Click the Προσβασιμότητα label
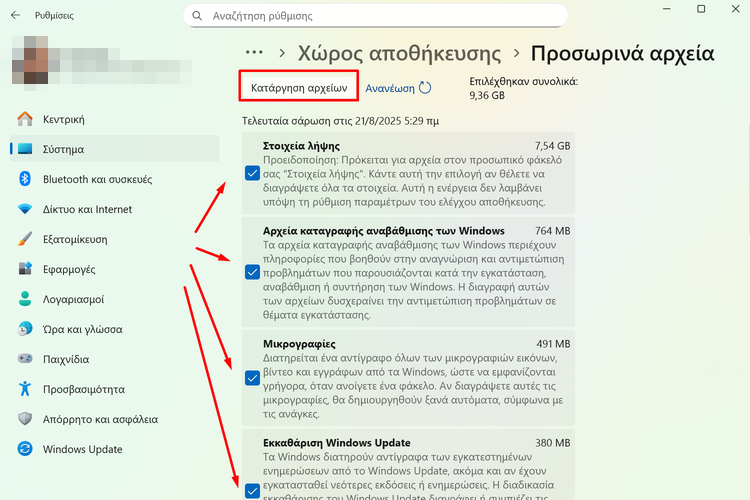This screenshot has width=750, height=500. pyautogui.click(x=84, y=389)
